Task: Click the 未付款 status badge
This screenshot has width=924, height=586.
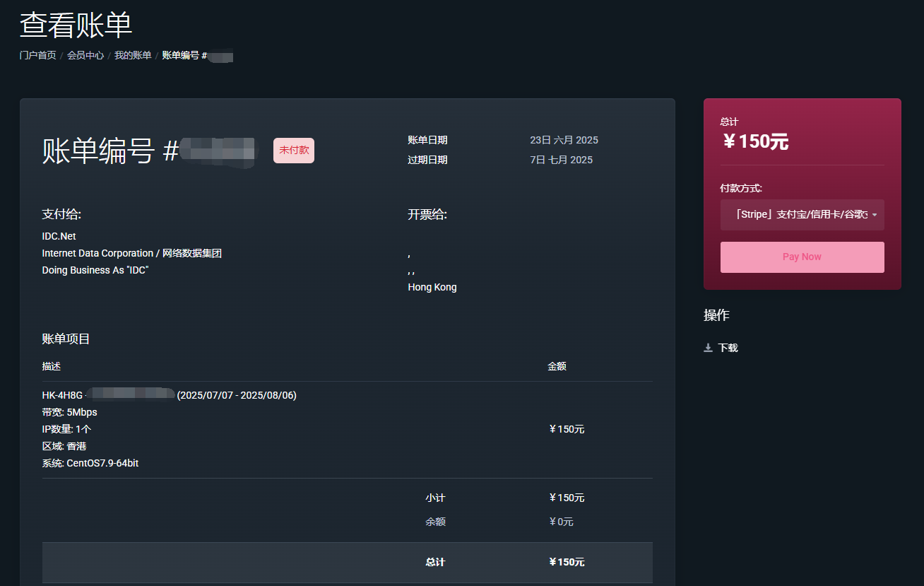Action: point(294,151)
